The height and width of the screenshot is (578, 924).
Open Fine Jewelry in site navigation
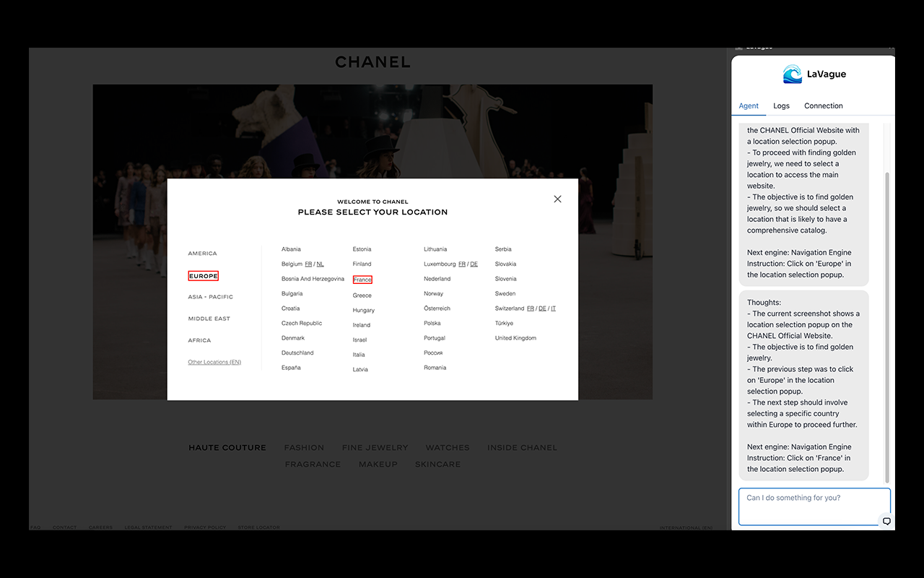pyautogui.click(x=375, y=448)
